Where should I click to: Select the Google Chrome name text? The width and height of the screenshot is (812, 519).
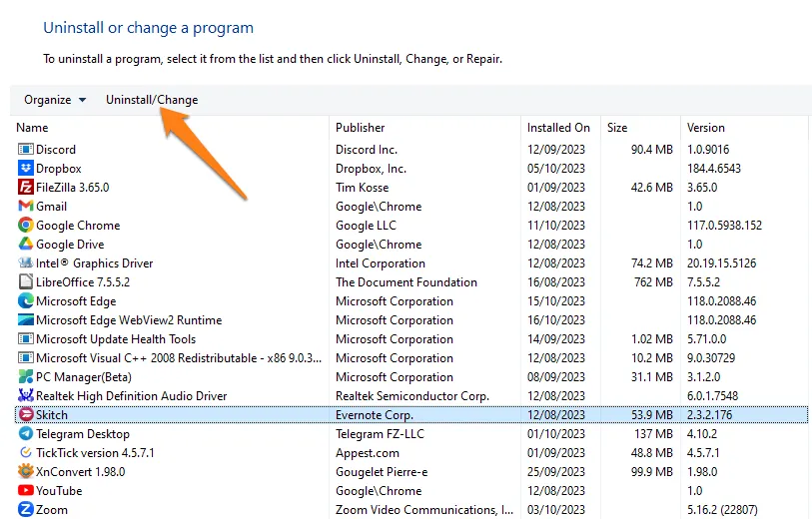coord(78,226)
